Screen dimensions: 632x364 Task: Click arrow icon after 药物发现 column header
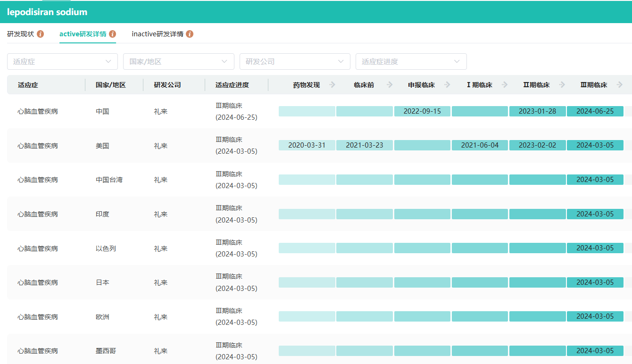click(x=332, y=85)
